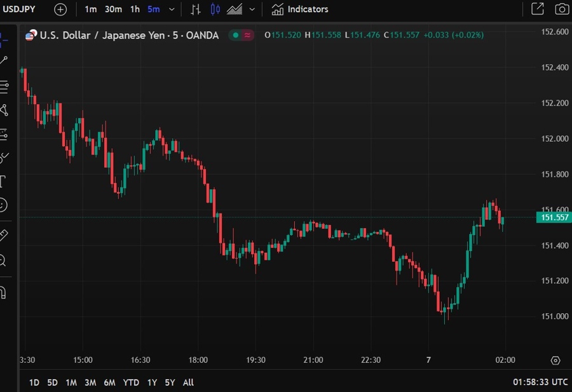
Task: Expand the time interval dropdown arrow
Action: [172, 10]
